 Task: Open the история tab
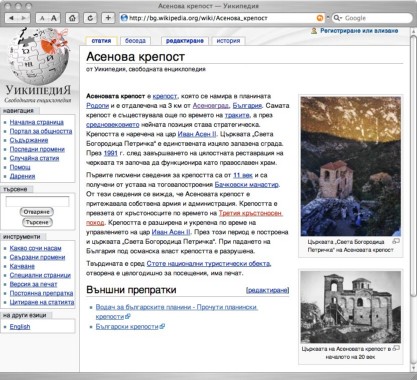coord(228,41)
